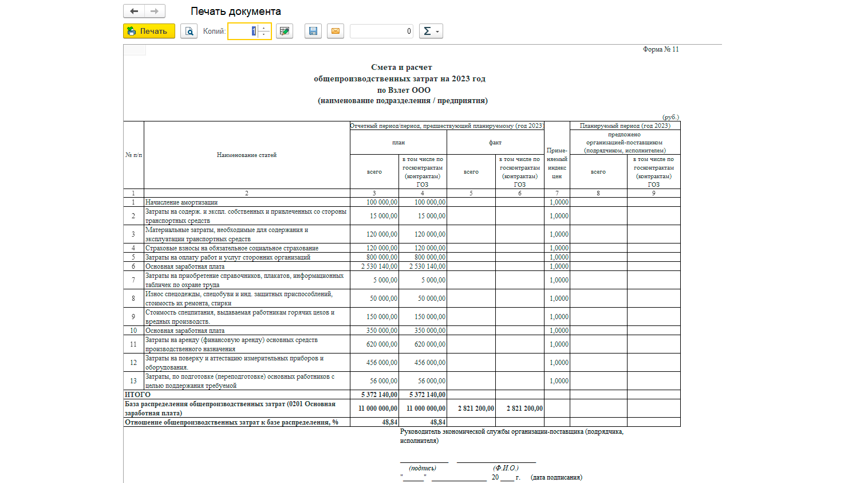Open print preview with magnifier icon
Image resolution: width=868 pixels, height=483 pixels.
(x=189, y=31)
